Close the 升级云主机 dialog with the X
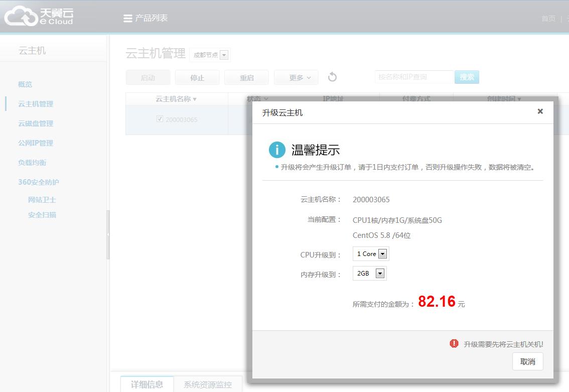Viewport: 569px width, 392px height. pos(540,111)
